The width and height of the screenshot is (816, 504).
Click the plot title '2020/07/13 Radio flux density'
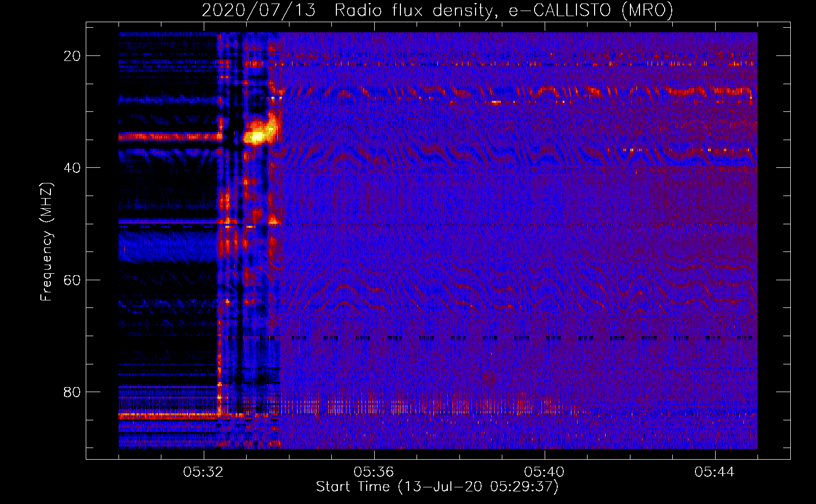[x=437, y=10]
